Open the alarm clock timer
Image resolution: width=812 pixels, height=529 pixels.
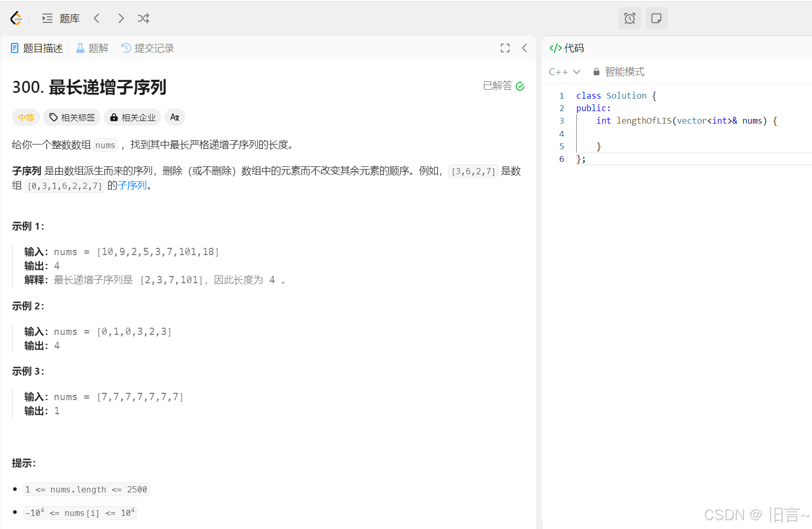pyautogui.click(x=629, y=19)
